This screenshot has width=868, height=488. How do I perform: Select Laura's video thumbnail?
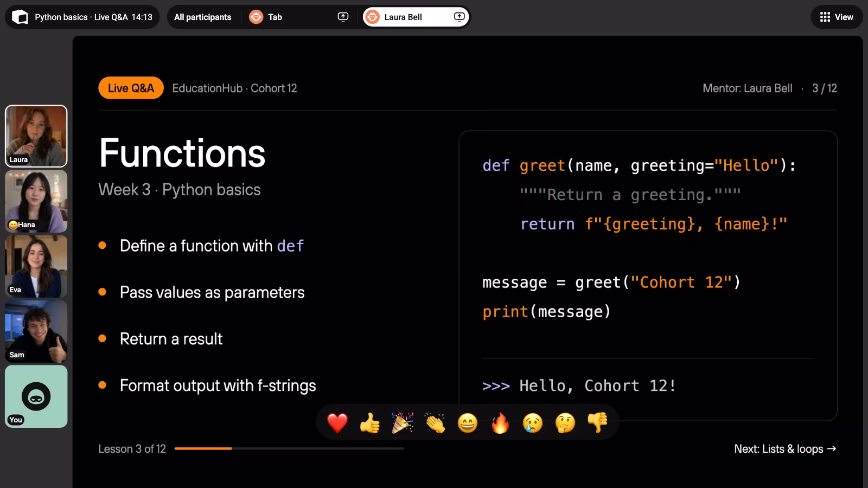click(x=36, y=136)
